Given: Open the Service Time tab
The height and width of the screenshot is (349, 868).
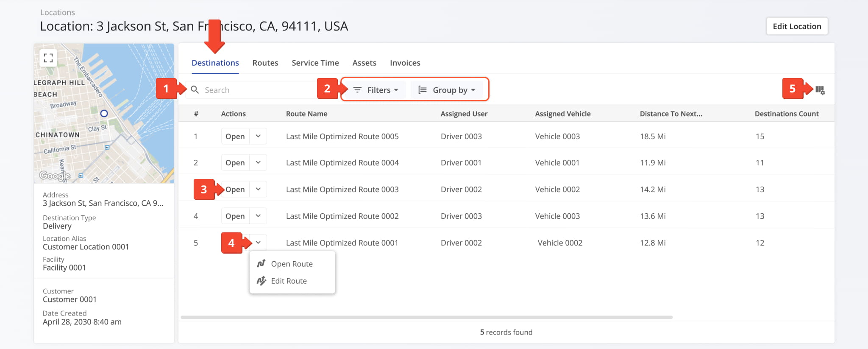Looking at the screenshot, I should click(315, 63).
